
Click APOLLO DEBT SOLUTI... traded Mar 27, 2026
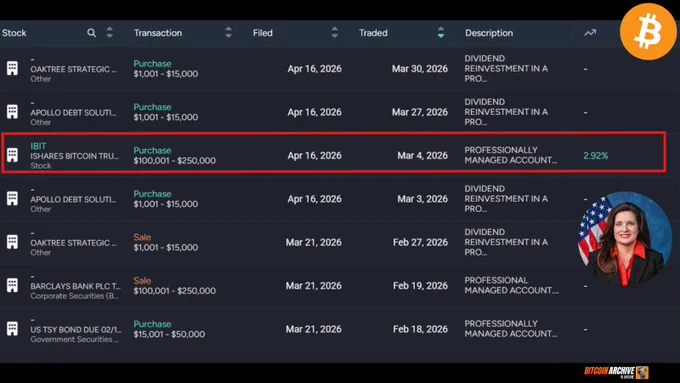73,112
